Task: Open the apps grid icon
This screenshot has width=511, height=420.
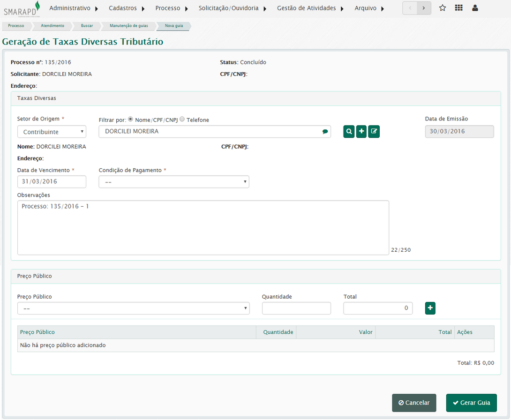Action: [x=458, y=8]
